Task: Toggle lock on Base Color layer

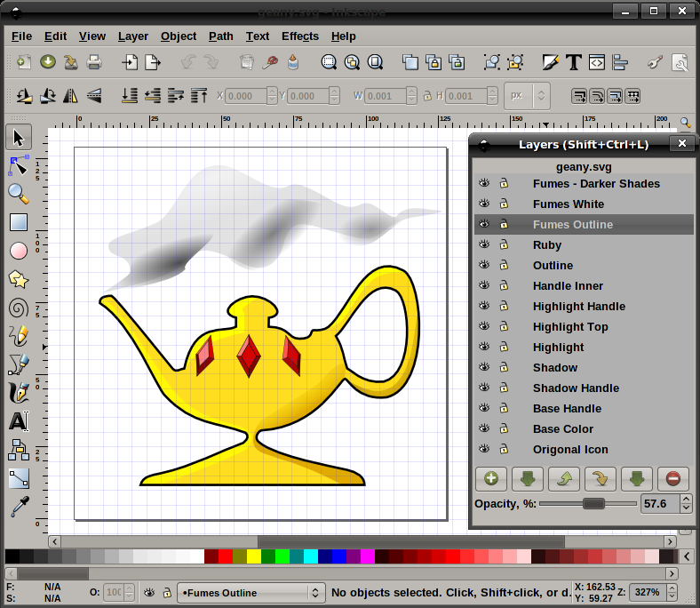Action: click(x=504, y=428)
